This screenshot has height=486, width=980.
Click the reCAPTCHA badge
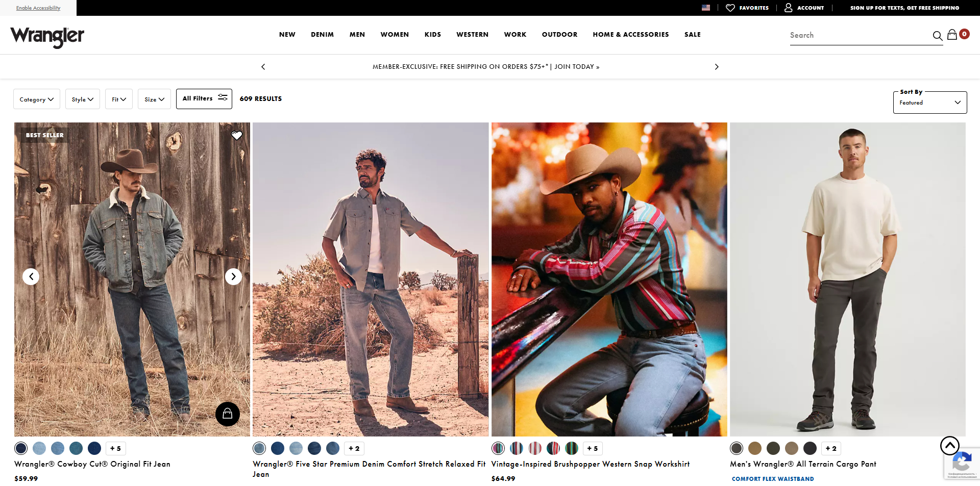pyautogui.click(x=962, y=463)
